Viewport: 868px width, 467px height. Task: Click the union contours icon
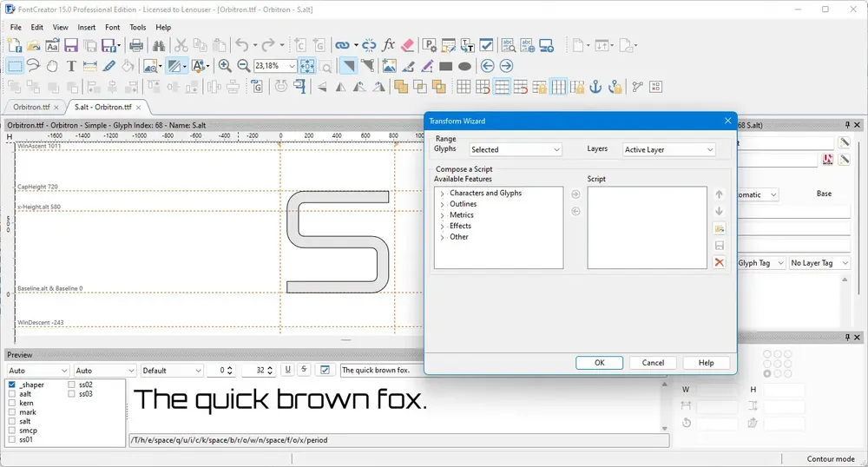[401, 87]
